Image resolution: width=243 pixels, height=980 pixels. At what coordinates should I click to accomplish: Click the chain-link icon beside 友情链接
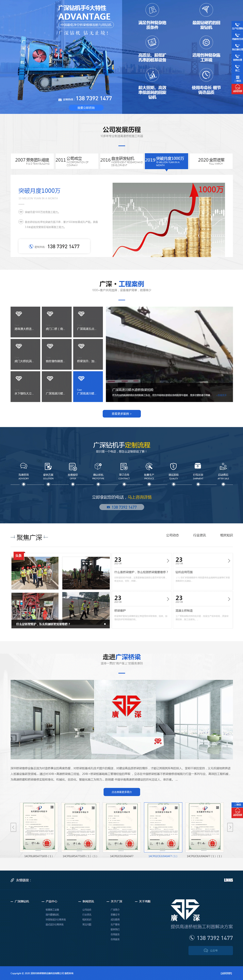point(12,880)
